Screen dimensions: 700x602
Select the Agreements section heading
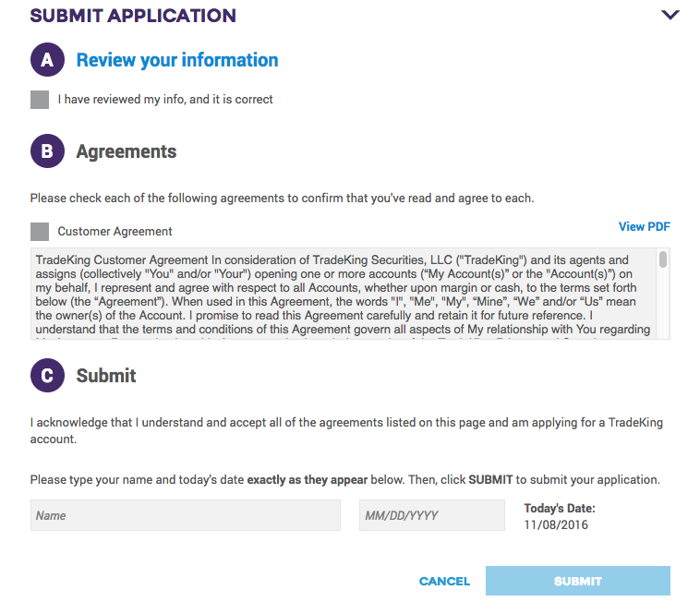tap(127, 151)
